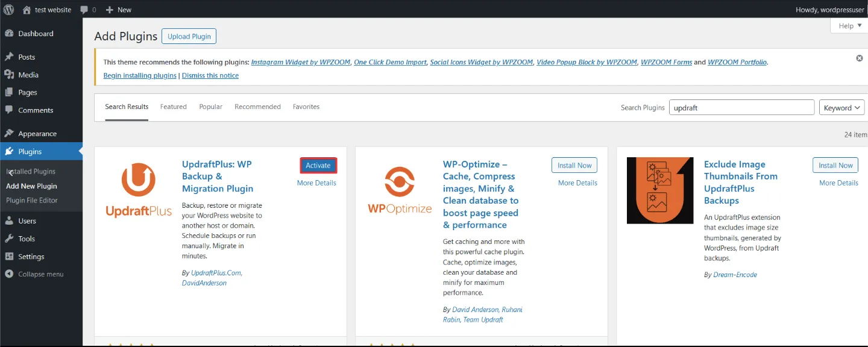Switch to the Search Results tab
The width and height of the screenshot is (868, 347).
click(127, 107)
